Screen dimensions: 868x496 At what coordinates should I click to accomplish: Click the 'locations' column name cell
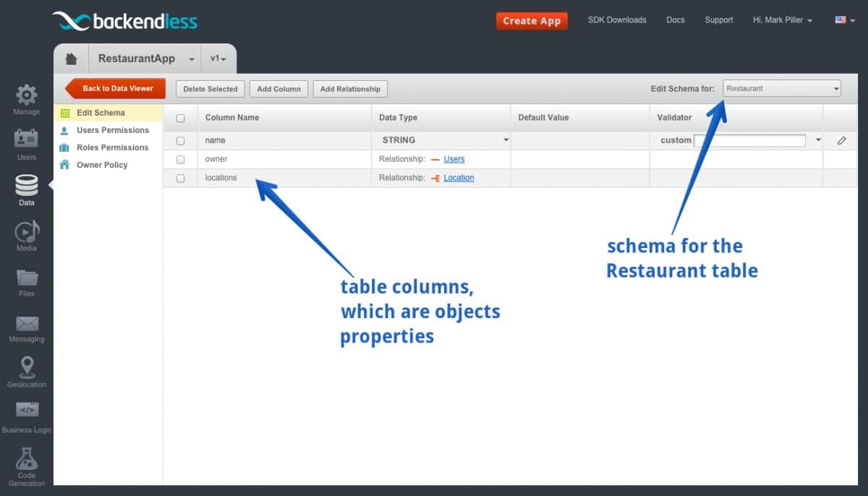(x=284, y=178)
